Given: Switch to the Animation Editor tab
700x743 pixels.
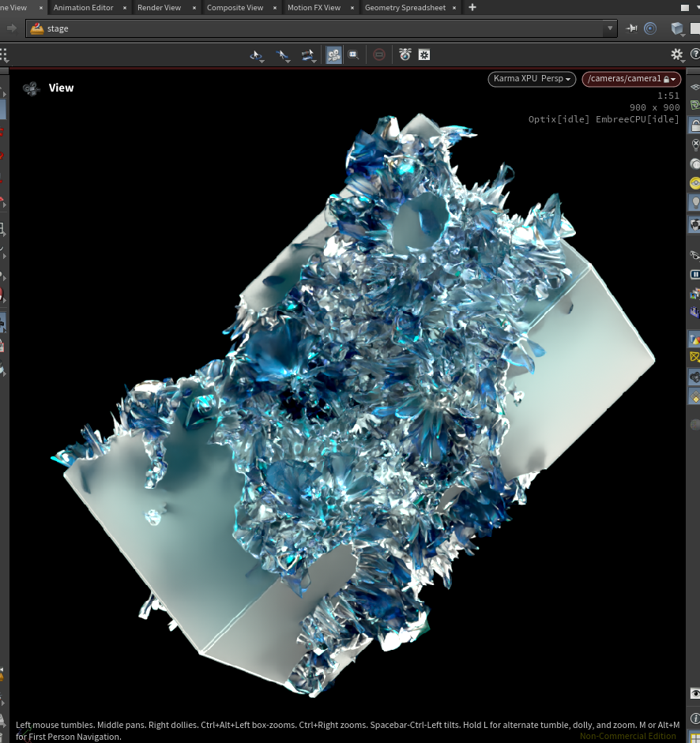Looking at the screenshot, I should [x=83, y=7].
